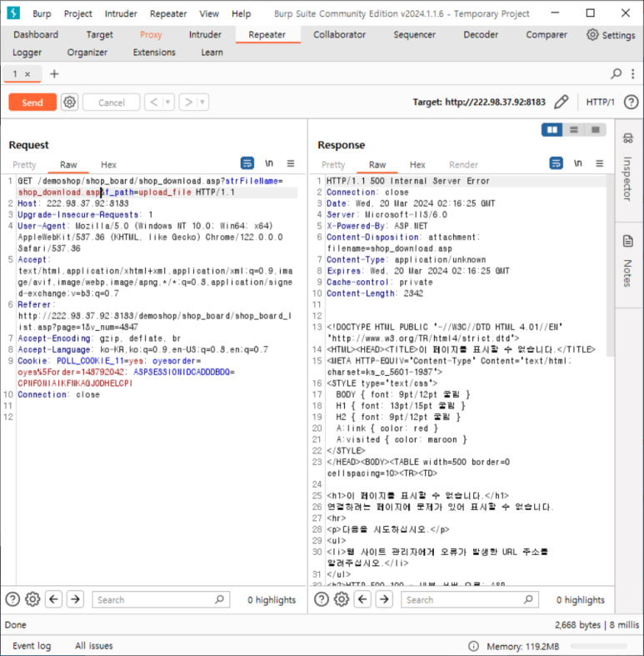Go to previous request search match

coord(53,599)
